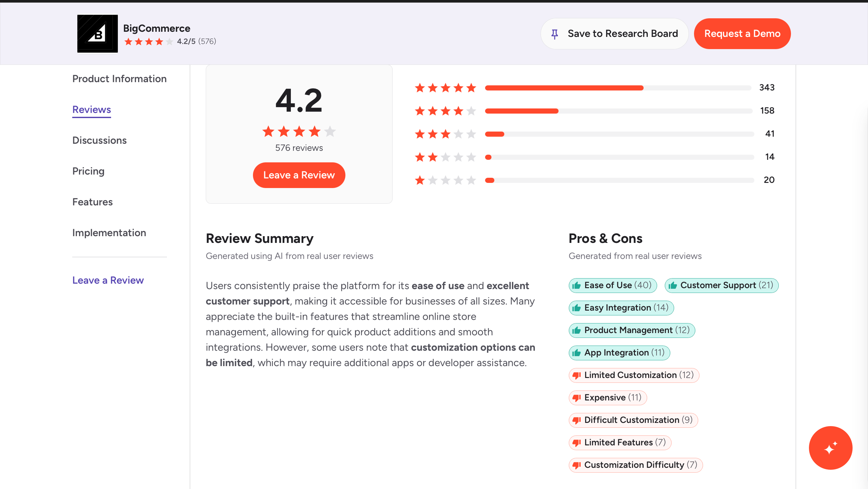The height and width of the screenshot is (489, 868).
Task: Select the one-star rating row
Action: tap(594, 180)
